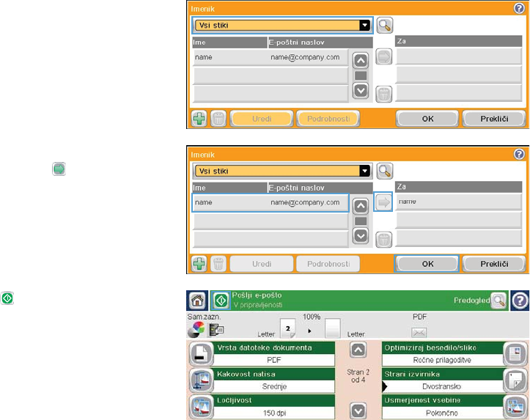Image resolution: width=530 pixels, height=420 pixels.
Task: Click highlighted add-to-recipients arrow in lower Imenik
Action: coord(383,202)
